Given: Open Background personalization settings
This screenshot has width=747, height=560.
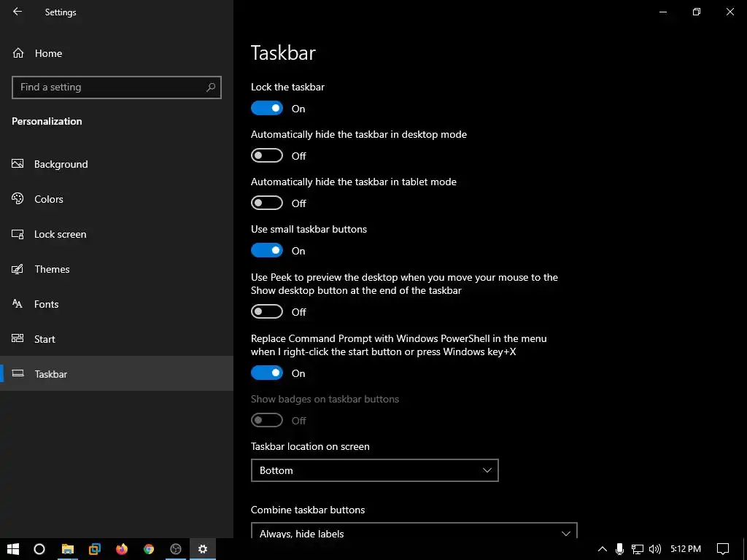Looking at the screenshot, I should 117,164.
